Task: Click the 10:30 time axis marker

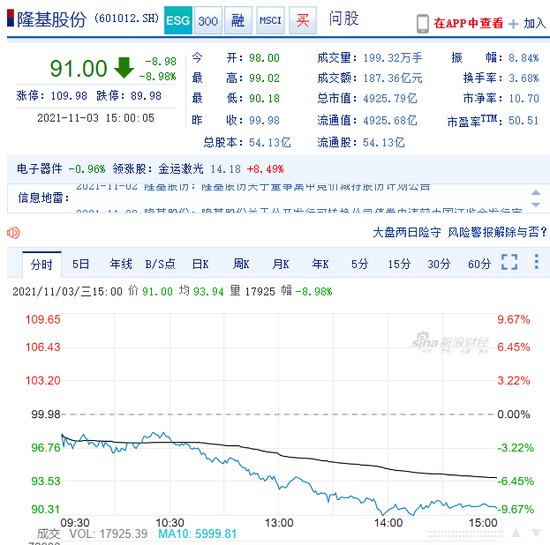Action: [x=170, y=523]
